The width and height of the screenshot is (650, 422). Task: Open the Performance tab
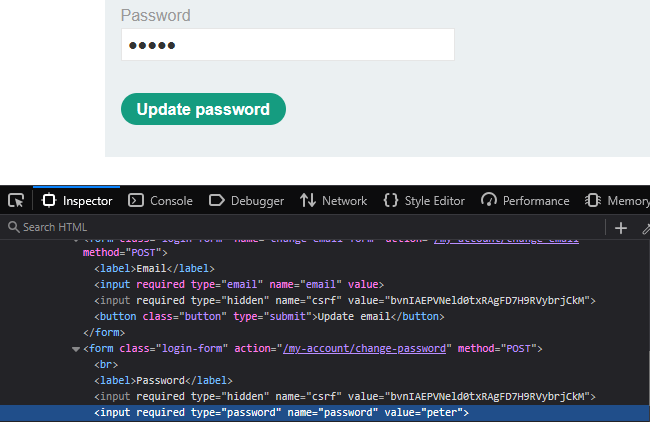tap(525, 201)
